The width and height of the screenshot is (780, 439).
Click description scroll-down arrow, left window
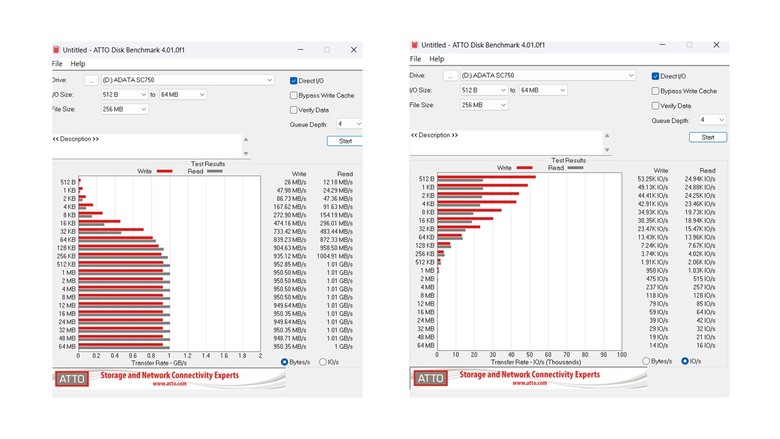[246, 154]
